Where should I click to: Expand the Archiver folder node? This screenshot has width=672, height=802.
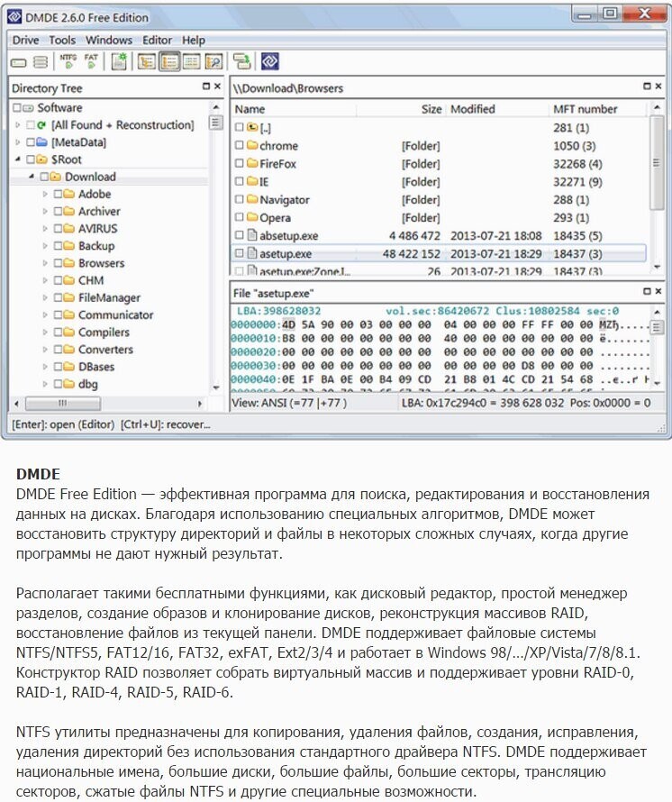click(x=45, y=211)
